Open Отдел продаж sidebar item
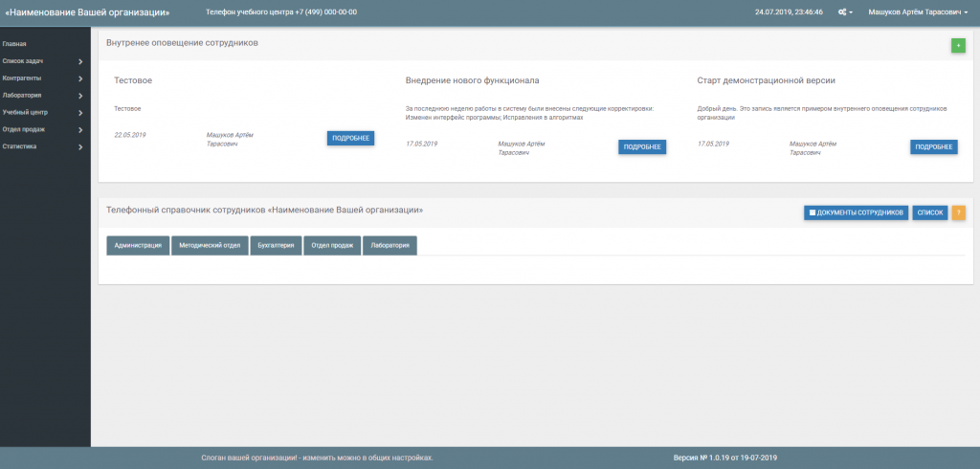The image size is (980, 469). (x=24, y=129)
